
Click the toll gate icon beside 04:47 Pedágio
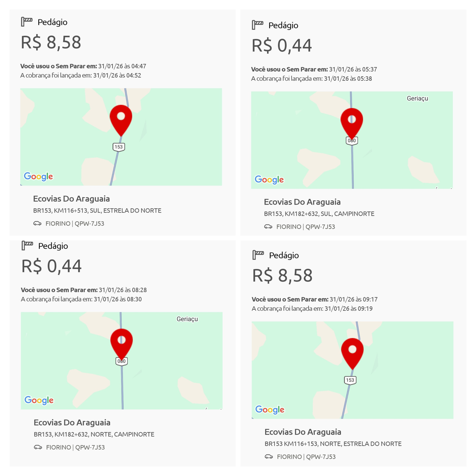(x=27, y=22)
